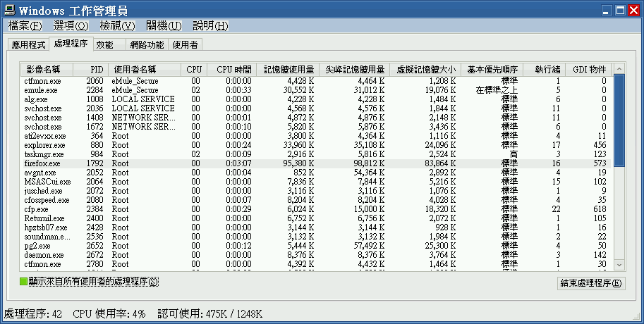Click the 認可使用: 475K / 1248K status

point(210,314)
